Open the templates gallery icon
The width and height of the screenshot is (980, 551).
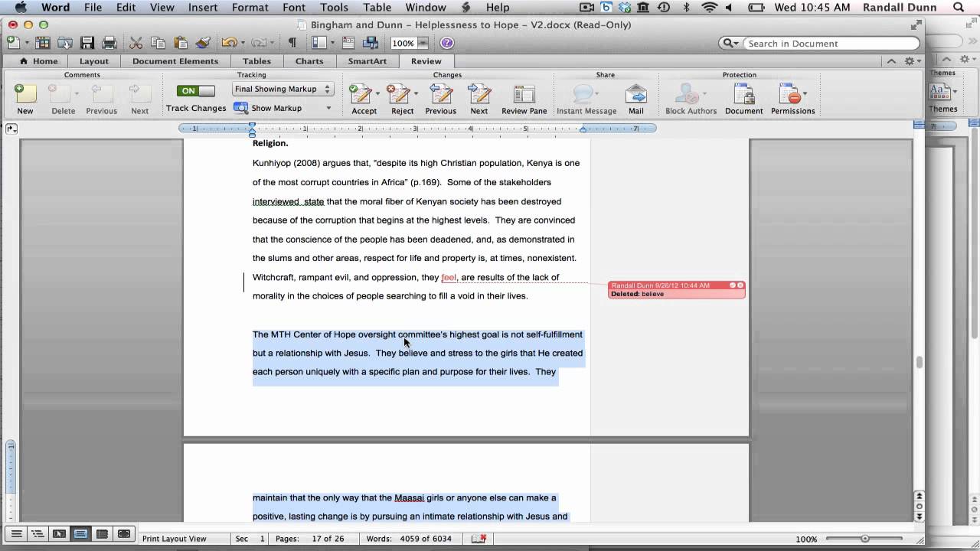pos(43,43)
